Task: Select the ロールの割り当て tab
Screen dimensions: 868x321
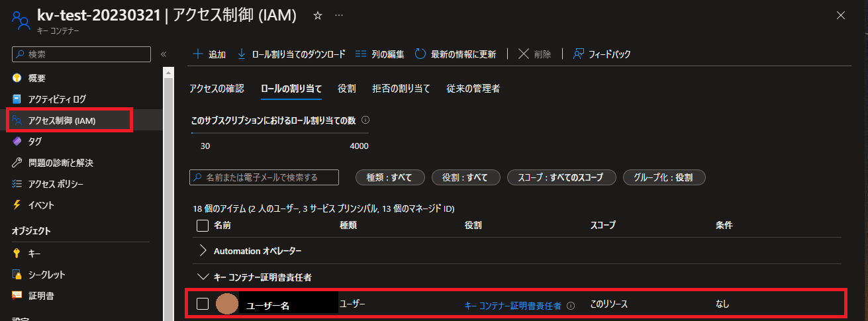Action: click(291, 88)
